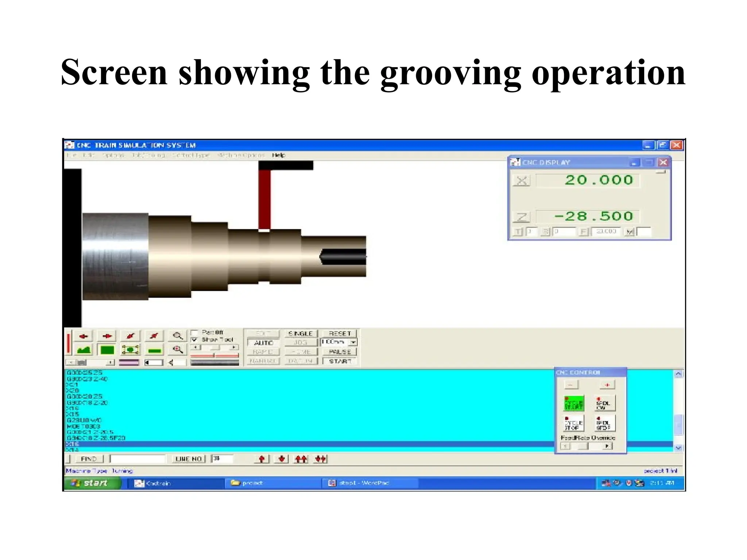Click the purple striped color swatch
Screen dimensions: 747x560
tap(129, 362)
